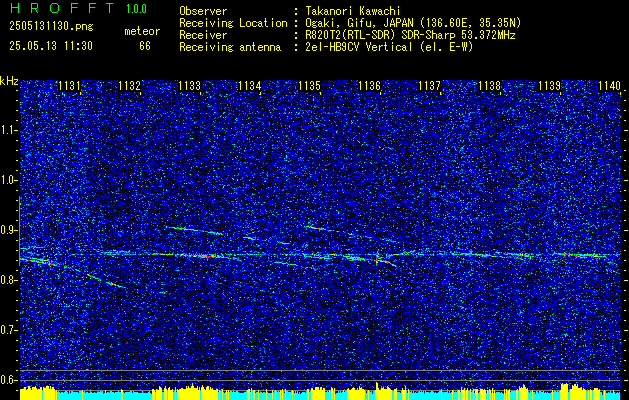Click the HROFFT title text

tap(63, 8)
